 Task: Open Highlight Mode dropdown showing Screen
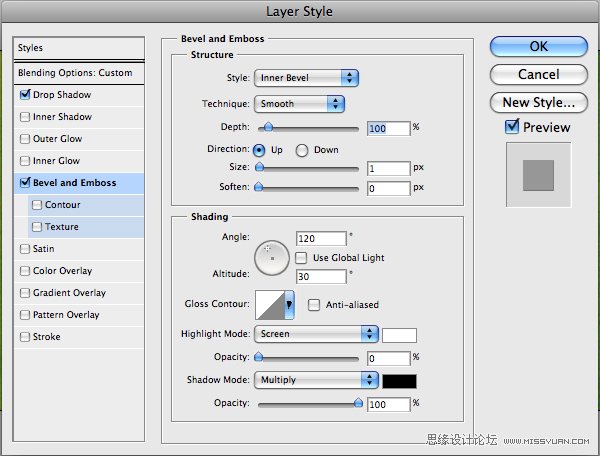click(x=317, y=334)
